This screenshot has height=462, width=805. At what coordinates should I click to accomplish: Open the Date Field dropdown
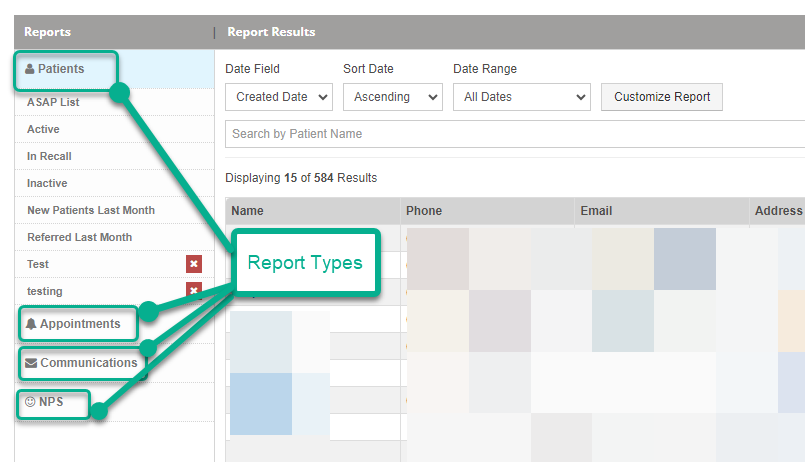(279, 97)
